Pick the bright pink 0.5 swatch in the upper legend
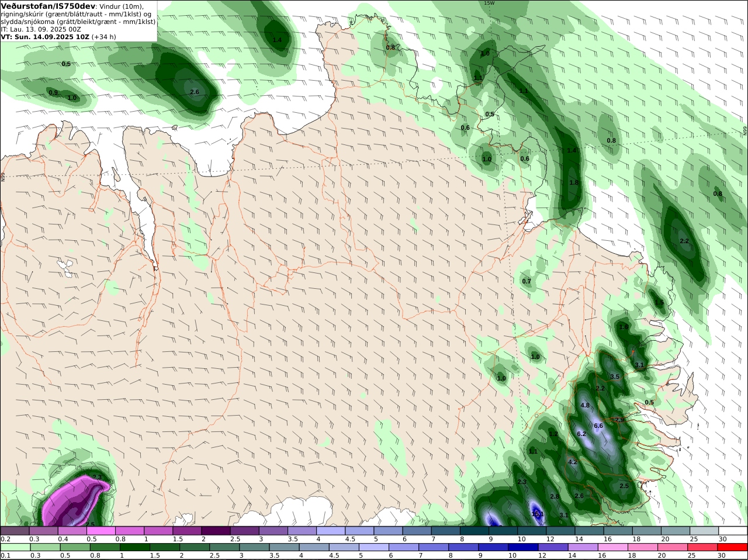Screen dimensions: 748x560 click(x=101, y=531)
